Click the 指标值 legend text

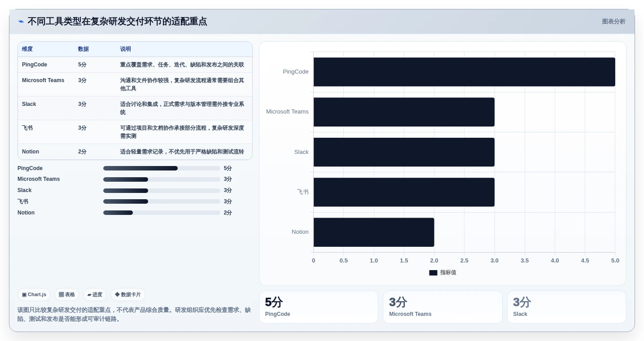pos(448,273)
